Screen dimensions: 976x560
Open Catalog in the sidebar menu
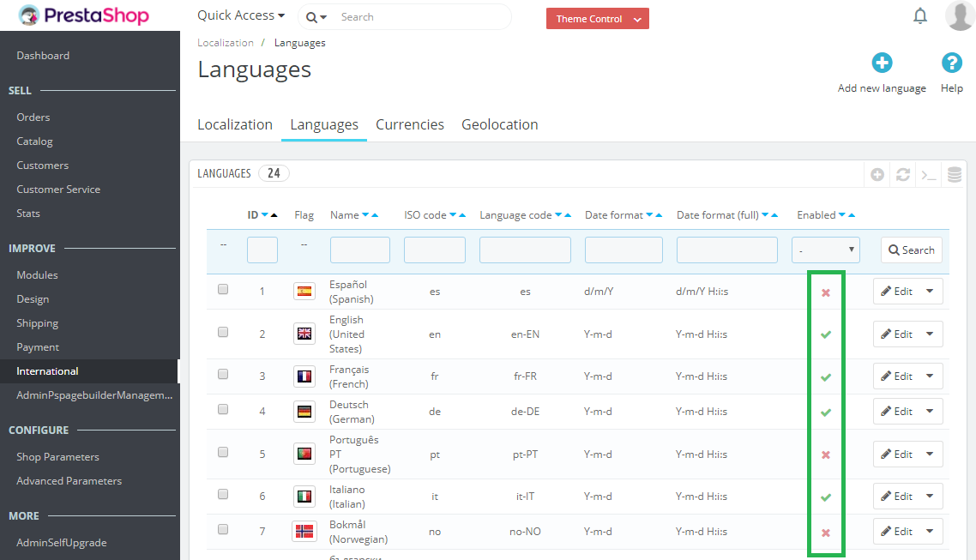[x=35, y=142]
